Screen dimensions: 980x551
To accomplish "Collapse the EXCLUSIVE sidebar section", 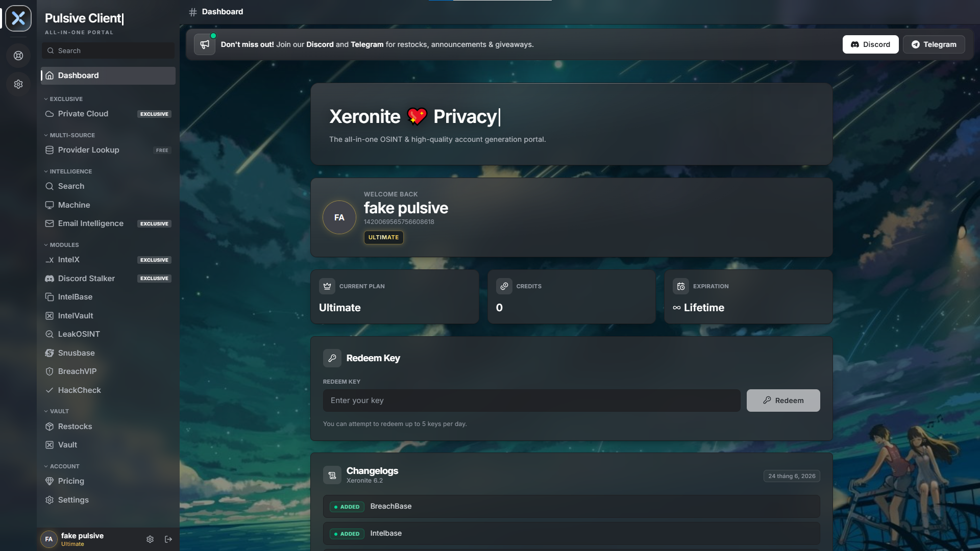I will pos(63,99).
